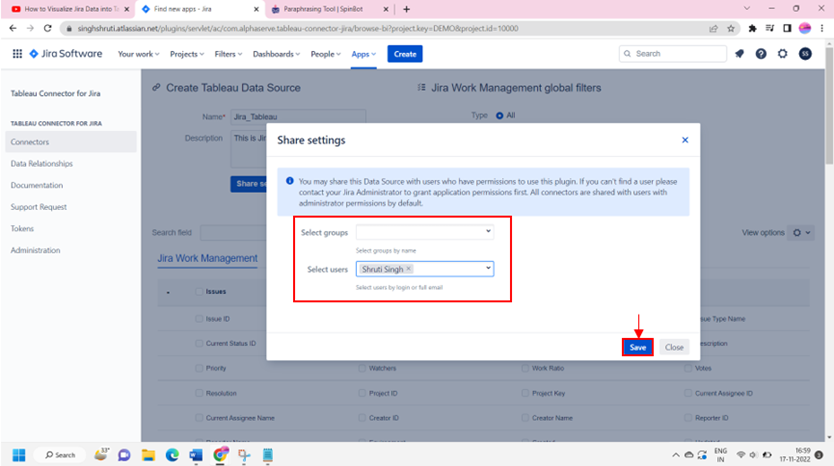Expand the People menu
The width and height of the screenshot is (834, 466).
(x=326, y=54)
